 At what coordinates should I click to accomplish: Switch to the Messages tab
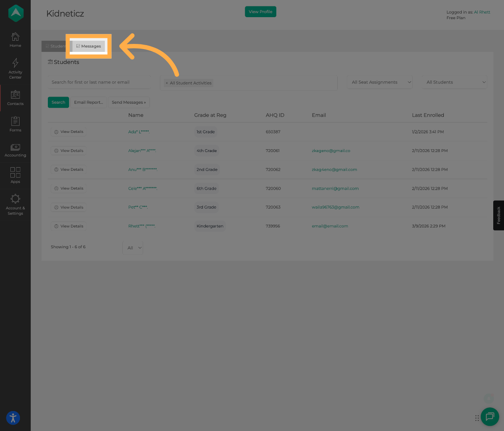point(89,46)
